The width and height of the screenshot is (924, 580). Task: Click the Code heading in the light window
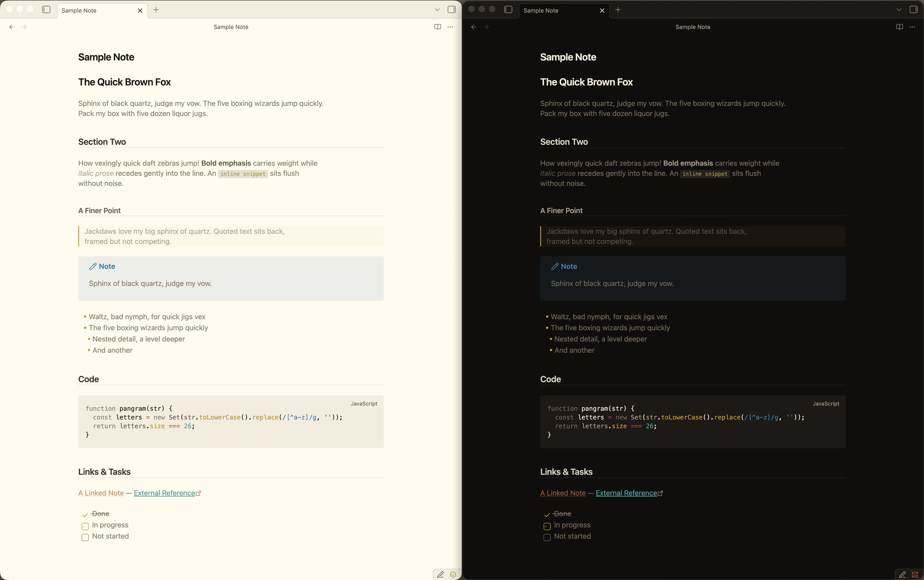[x=89, y=379]
